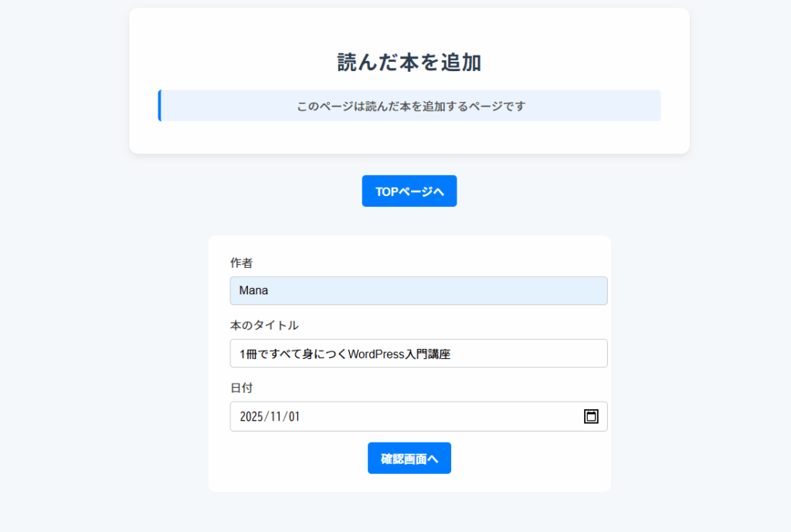Click the 日付 label
Image resolution: width=791 pixels, height=532 pixels.
241,388
